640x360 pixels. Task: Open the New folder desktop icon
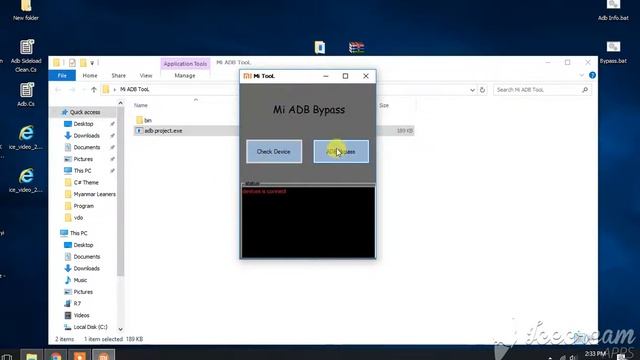26,10
